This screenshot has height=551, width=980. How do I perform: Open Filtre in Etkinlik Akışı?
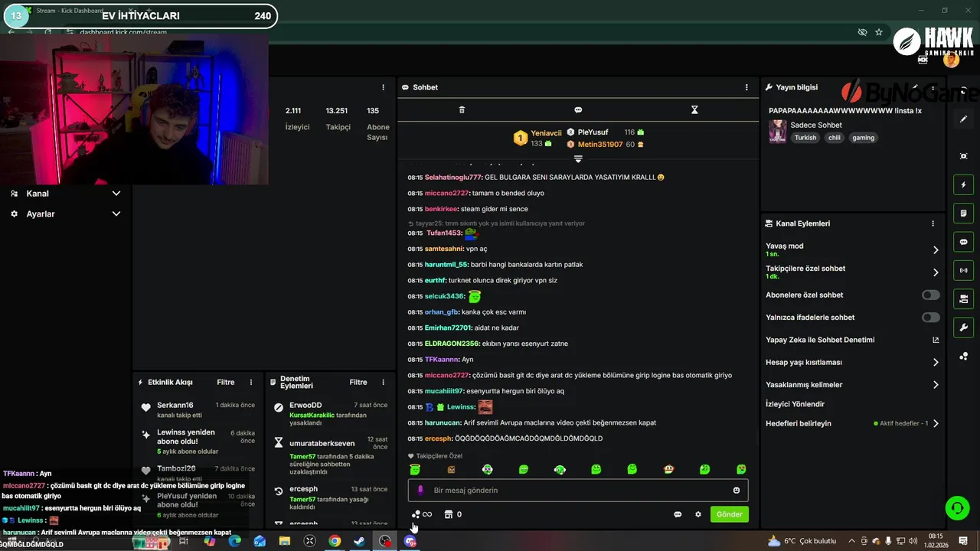(225, 382)
